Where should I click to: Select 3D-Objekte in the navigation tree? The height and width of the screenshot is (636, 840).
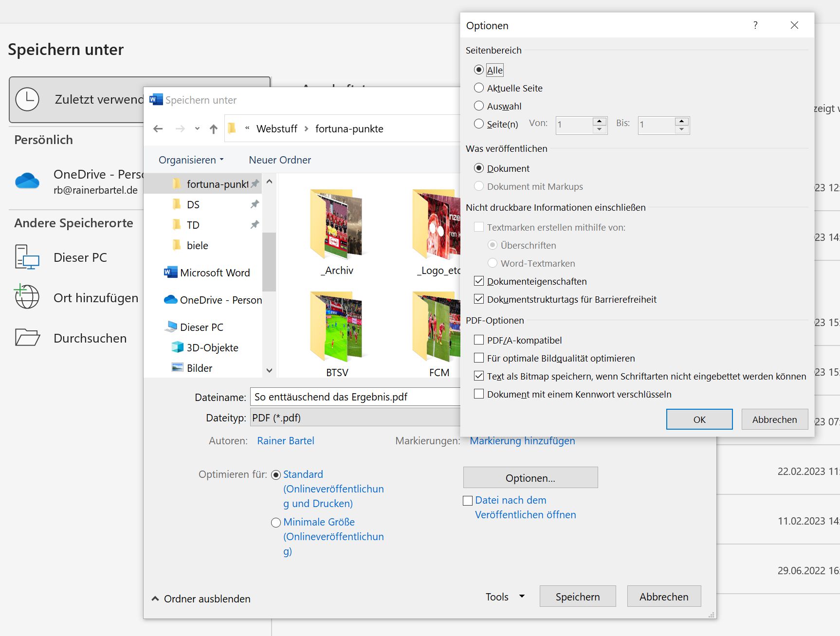tap(205, 347)
